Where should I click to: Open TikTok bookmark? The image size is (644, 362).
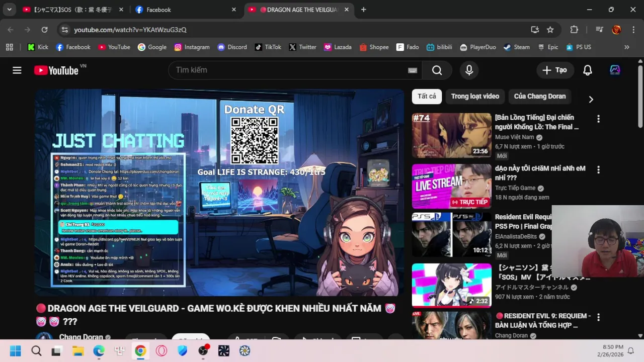[x=268, y=47]
